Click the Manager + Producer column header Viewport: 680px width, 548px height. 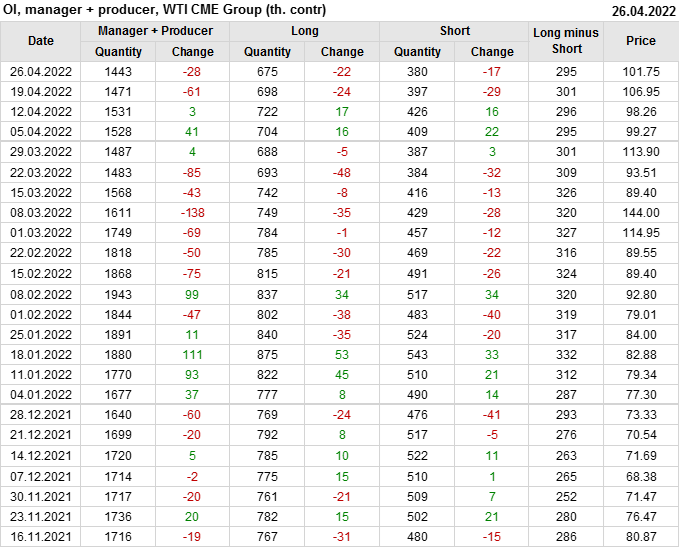click(155, 31)
